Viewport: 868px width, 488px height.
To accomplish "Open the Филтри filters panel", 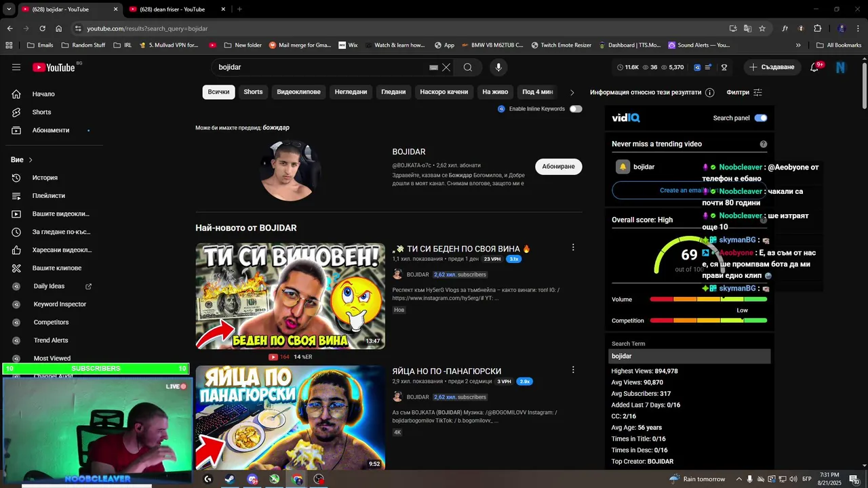I will click(745, 92).
